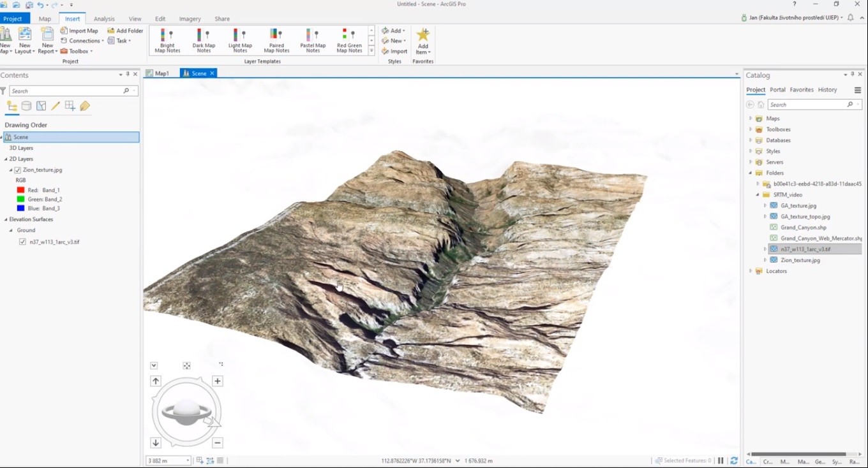Open the Catalog hamburger menu
The image size is (868, 468).
click(858, 90)
